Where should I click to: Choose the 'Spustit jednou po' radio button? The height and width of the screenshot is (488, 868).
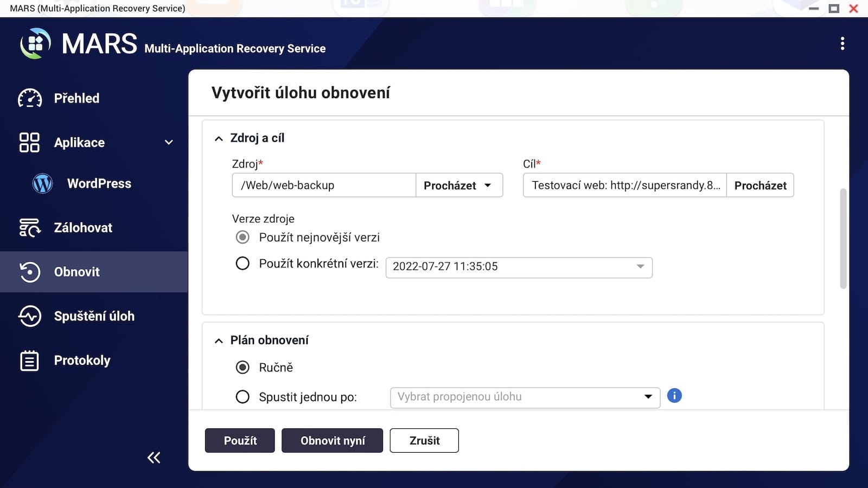[242, 397]
